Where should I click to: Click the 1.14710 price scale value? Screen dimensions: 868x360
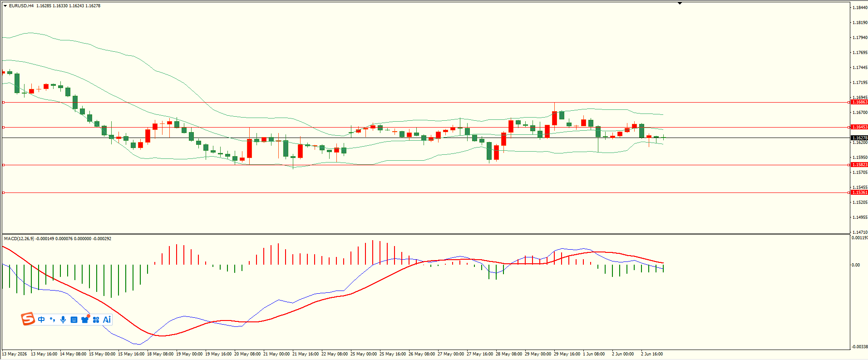[860, 232]
